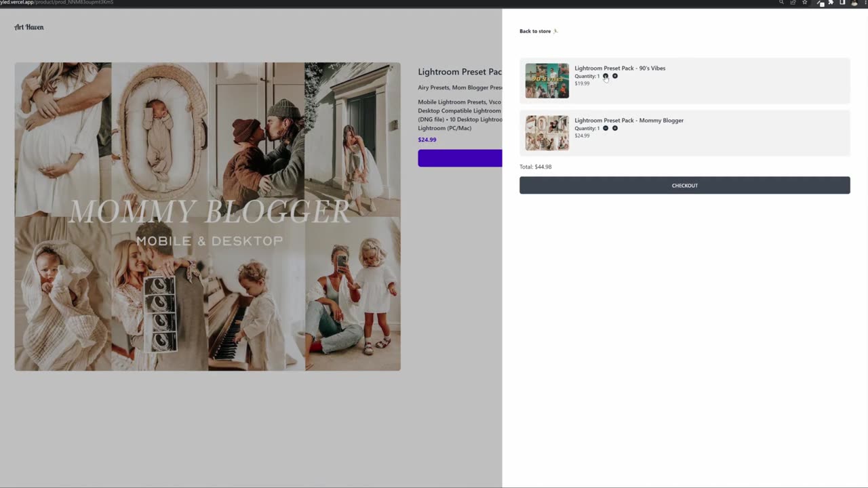Viewport: 868px width, 488px height.
Task: Decrease quantity of Mommy Blogger preset pack
Action: 606,128
